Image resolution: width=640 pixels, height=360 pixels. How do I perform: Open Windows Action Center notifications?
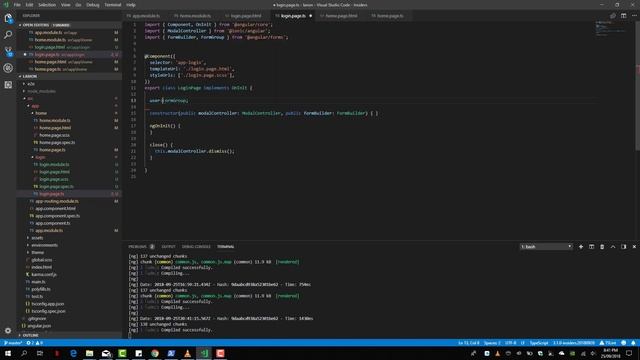pos(629,353)
